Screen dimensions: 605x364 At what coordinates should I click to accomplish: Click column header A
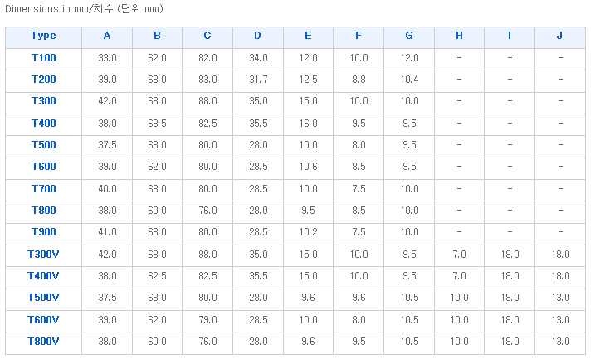tap(107, 36)
